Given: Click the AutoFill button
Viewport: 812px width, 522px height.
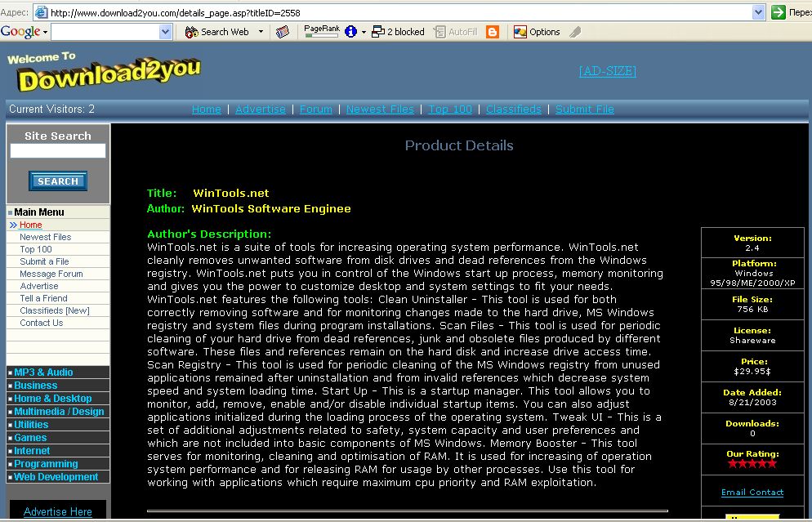Looking at the screenshot, I should coord(455,32).
